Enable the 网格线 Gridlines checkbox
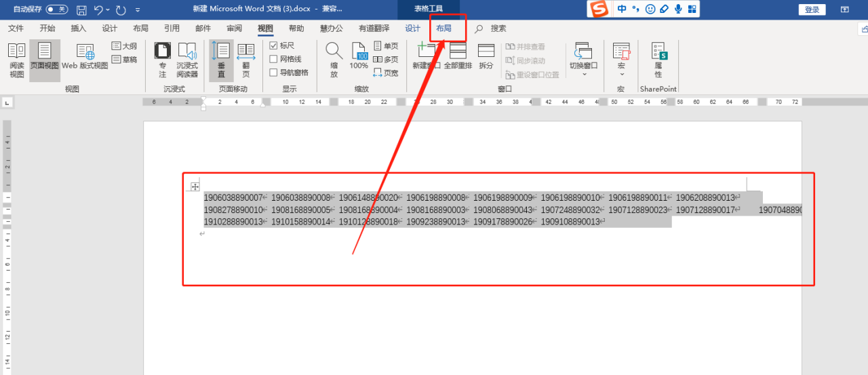 [x=274, y=59]
